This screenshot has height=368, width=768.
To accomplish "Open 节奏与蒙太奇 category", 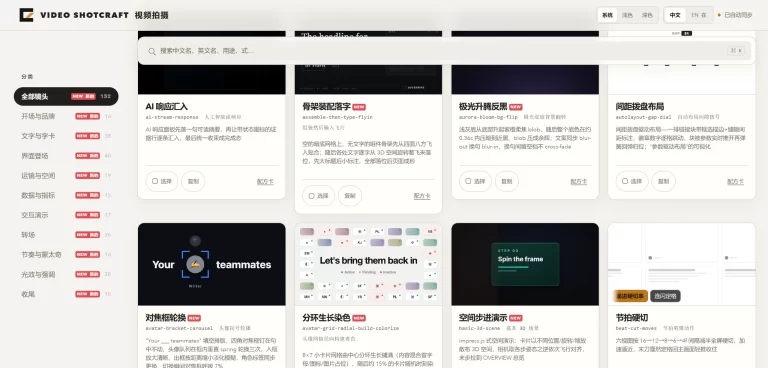I will click(66, 254).
